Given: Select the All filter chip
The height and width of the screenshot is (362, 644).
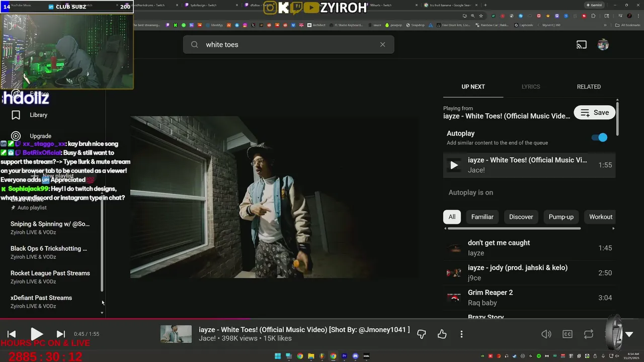Looking at the screenshot, I should point(452,217).
